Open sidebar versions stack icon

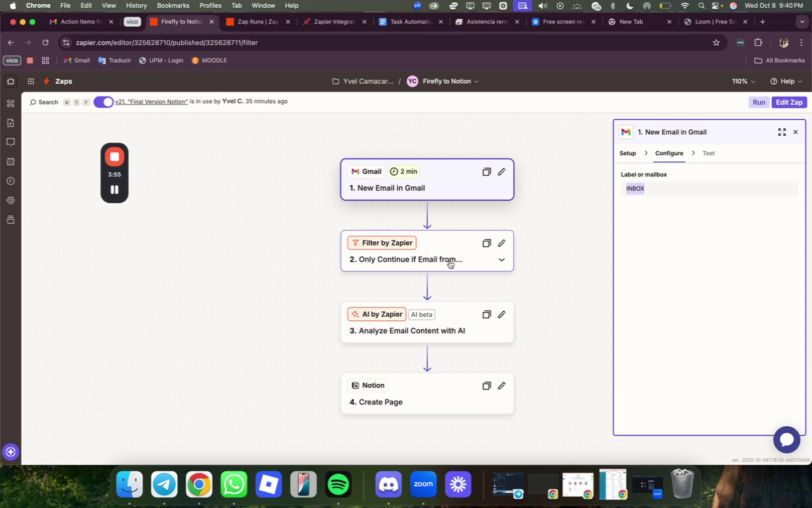pos(11,220)
